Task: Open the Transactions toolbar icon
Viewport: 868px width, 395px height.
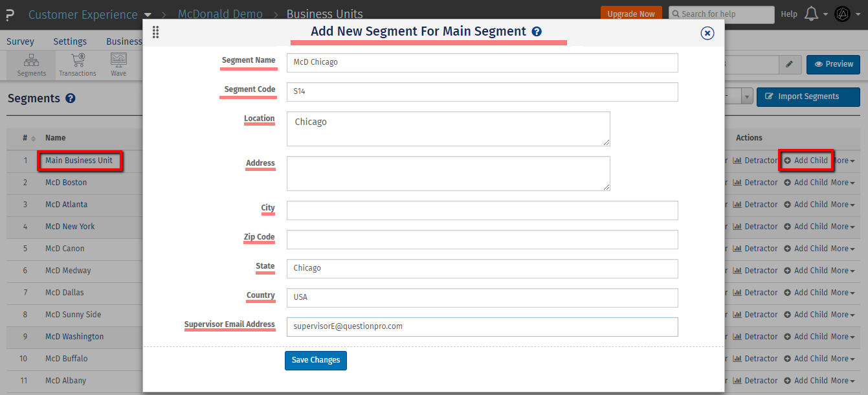Action: click(x=77, y=63)
